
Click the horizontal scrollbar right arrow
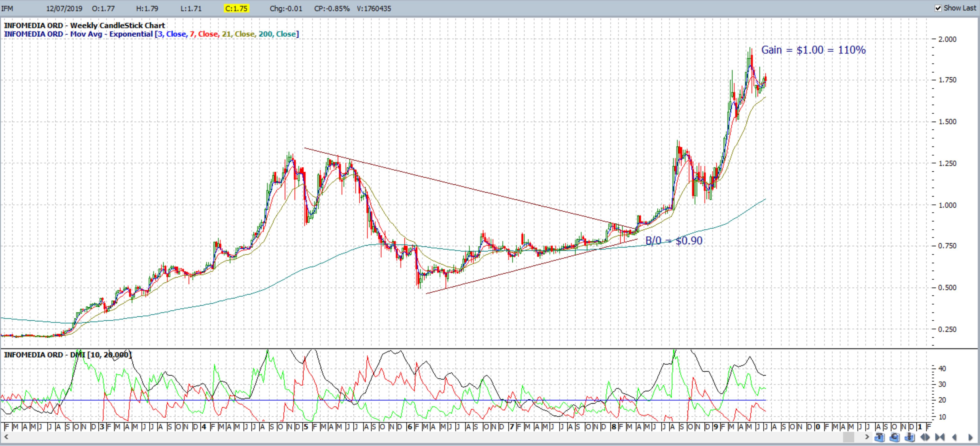(867, 437)
